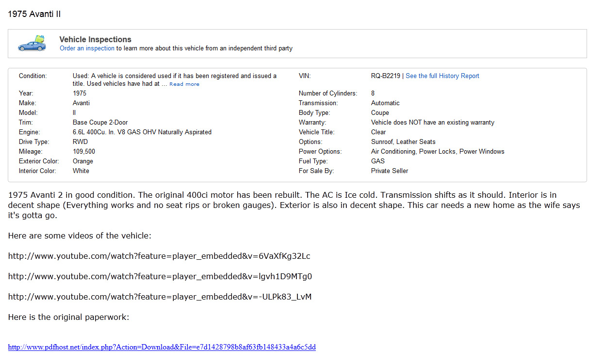589x364 pixels.
Task: Click the transmission value Automatic
Action: (385, 103)
